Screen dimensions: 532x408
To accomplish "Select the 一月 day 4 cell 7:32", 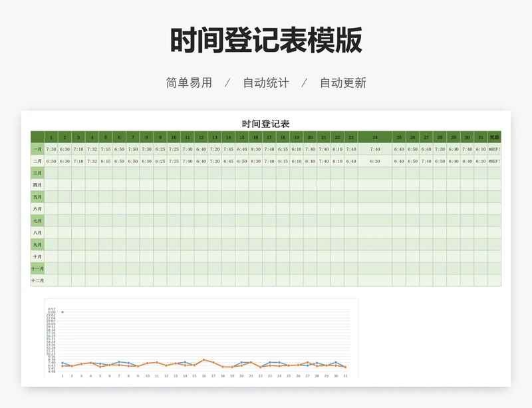I will tap(92, 149).
